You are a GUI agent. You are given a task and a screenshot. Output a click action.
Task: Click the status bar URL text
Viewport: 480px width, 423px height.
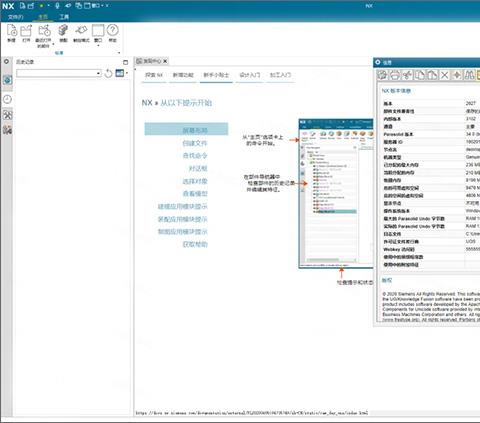tap(252, 413)
